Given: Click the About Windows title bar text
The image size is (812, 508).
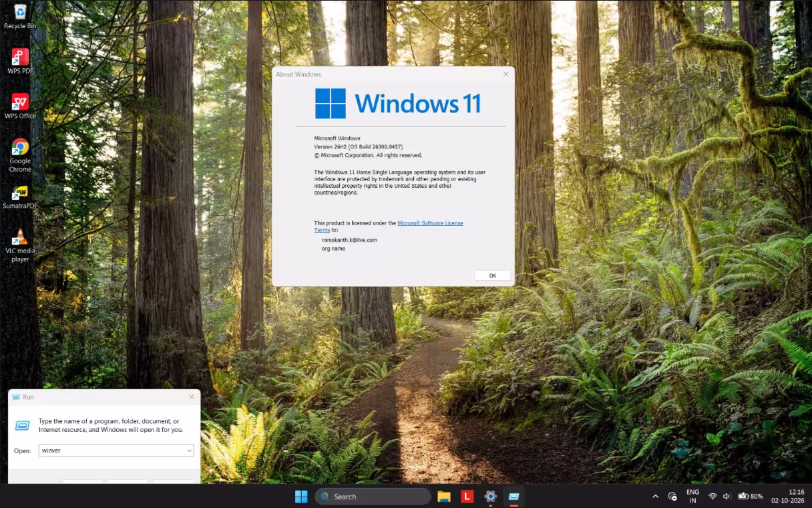Looking at the screenshot, I should pos(298,74).
